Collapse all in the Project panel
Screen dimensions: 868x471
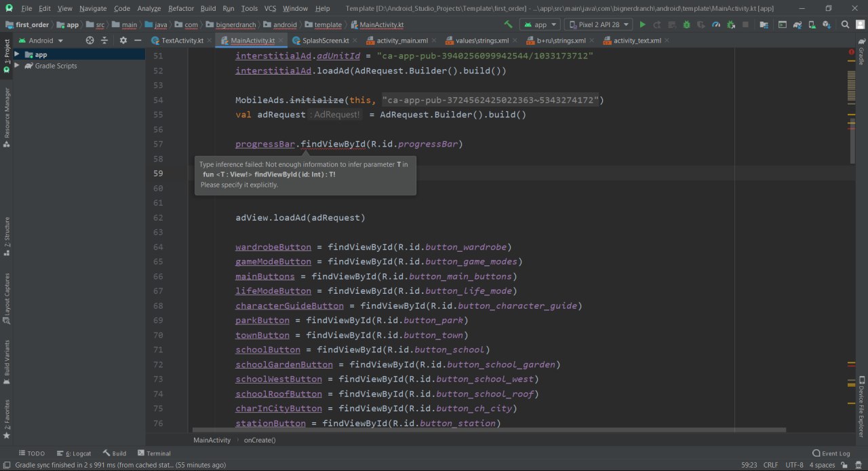point(104,41)
